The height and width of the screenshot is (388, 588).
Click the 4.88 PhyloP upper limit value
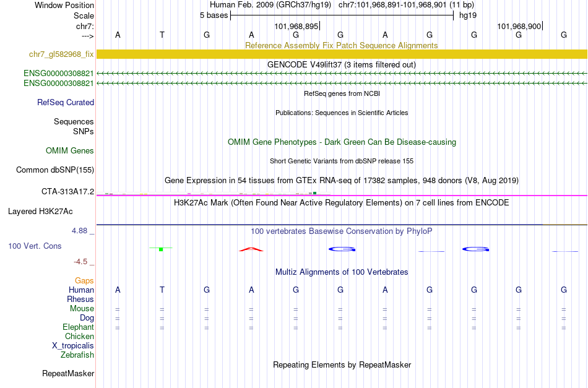click(79, 231)
